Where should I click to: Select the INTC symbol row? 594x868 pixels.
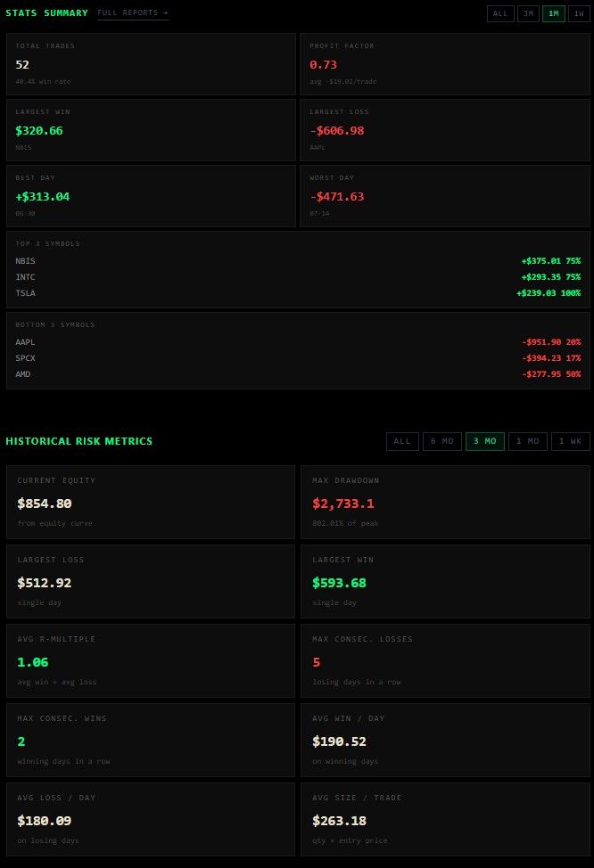pyautogui.click(x=298, y=277)
